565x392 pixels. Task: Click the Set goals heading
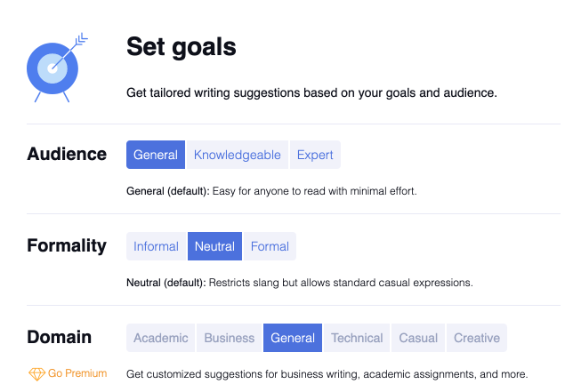182,47
